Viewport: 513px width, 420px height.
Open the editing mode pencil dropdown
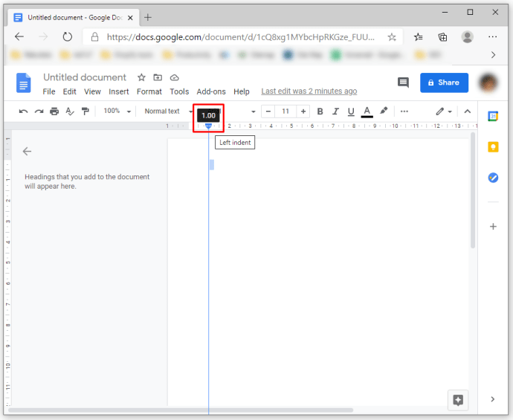[x=444, y=112]
